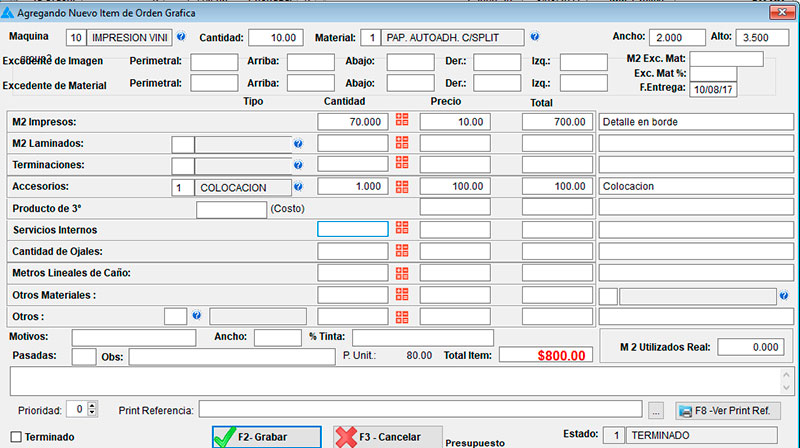Click the red grid icon in Accesorios row
This screenshot has width=800, height=448.
[403, 187]
